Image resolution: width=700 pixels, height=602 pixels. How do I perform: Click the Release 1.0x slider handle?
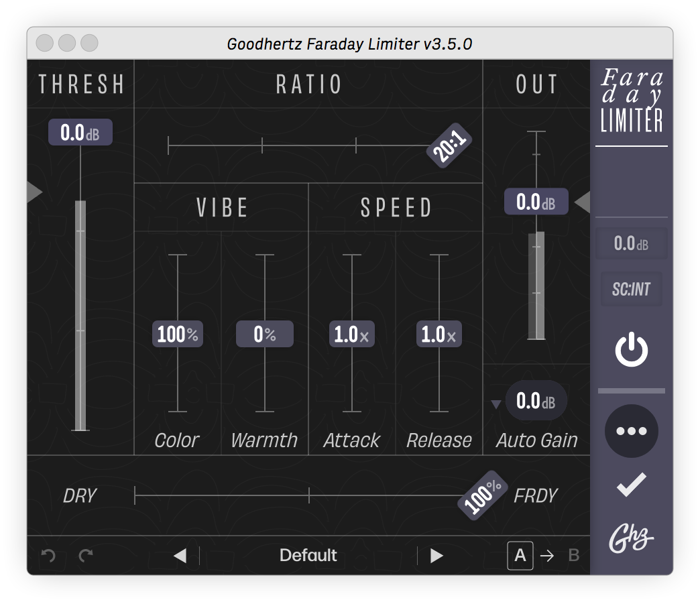[x=439, y=335]
